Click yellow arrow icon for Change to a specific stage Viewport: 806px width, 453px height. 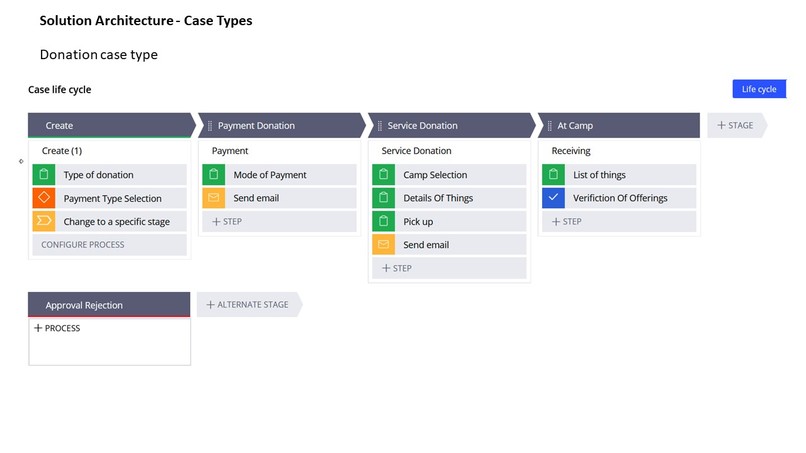point(44,221)
